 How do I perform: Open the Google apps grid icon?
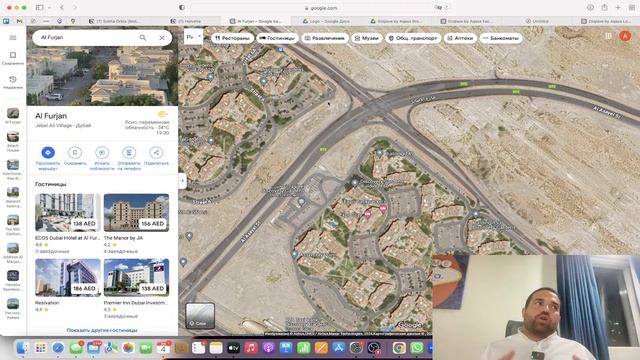coord(608,36)
